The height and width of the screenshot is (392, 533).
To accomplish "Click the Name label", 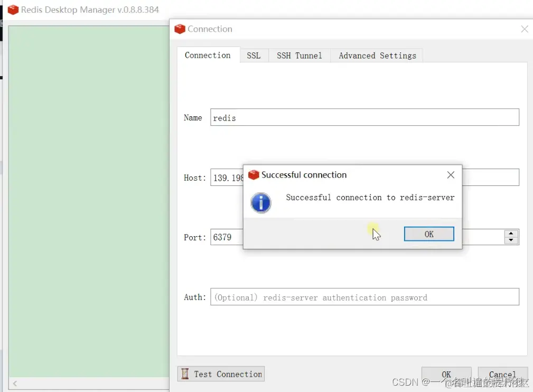I will [193, 118].
